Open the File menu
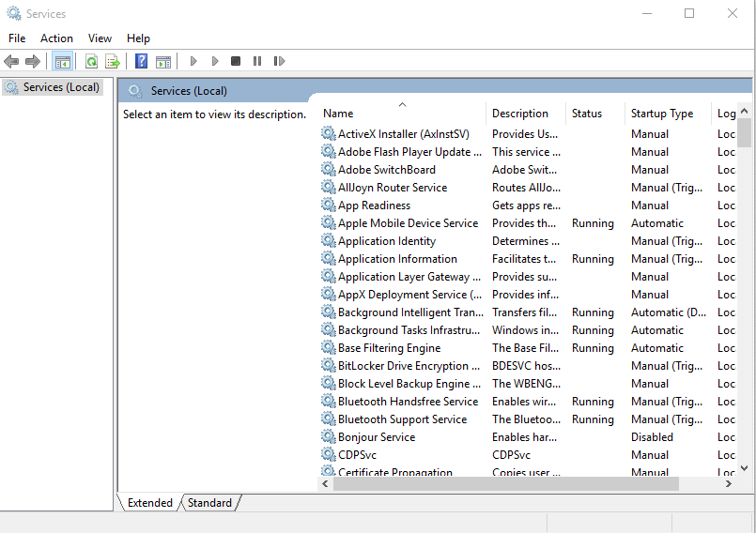 [17, 38]
